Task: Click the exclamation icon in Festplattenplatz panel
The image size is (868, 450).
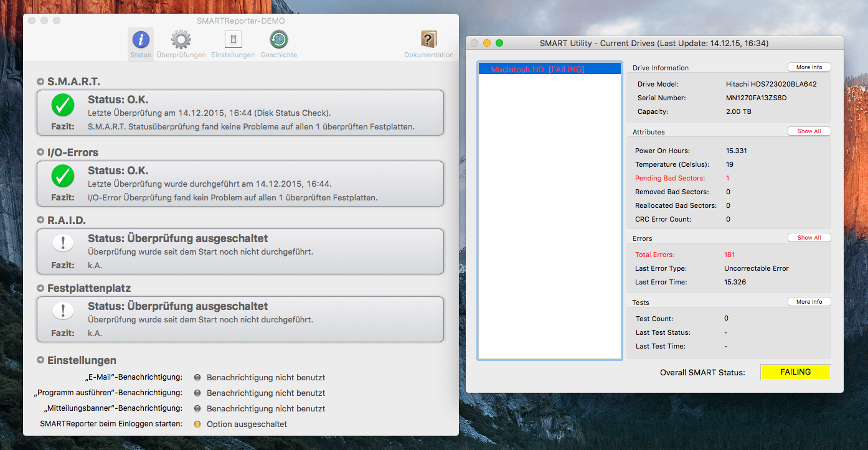Action: (63, 311)
